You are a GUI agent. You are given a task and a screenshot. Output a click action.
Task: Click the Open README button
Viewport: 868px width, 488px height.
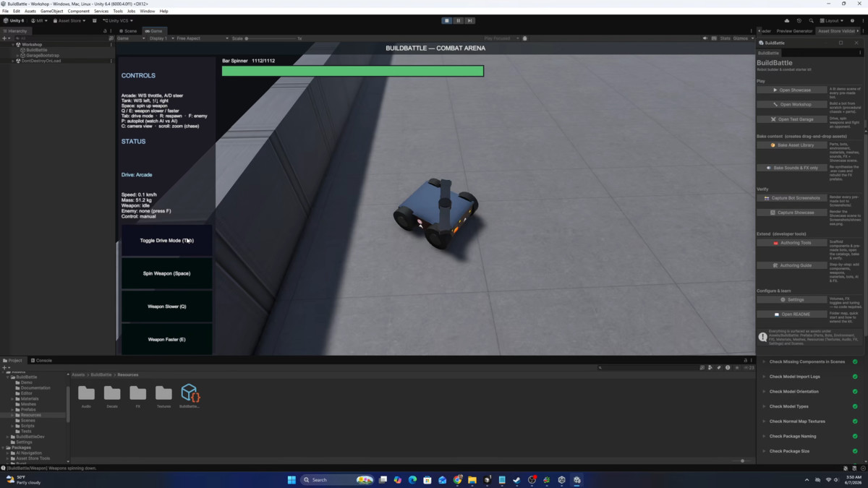(x=792, y=314)
